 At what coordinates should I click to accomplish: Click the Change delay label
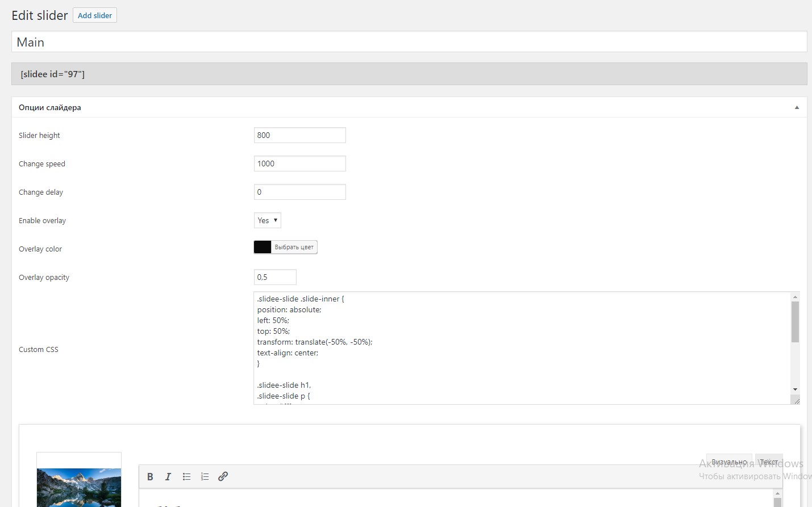pos(41,192)
